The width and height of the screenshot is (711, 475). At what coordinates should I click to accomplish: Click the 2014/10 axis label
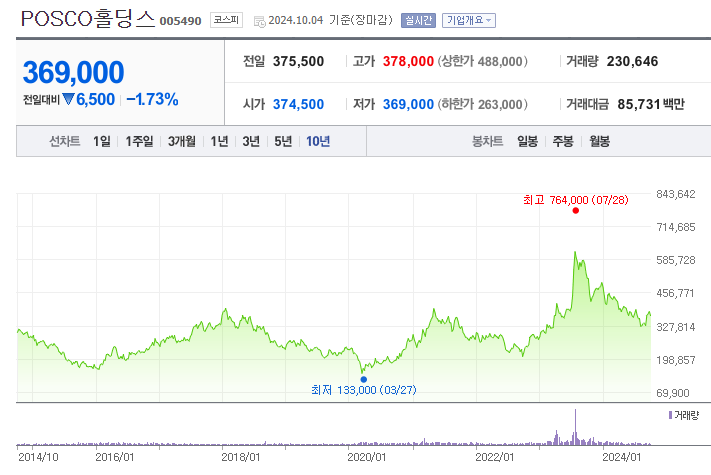[38, 457]
